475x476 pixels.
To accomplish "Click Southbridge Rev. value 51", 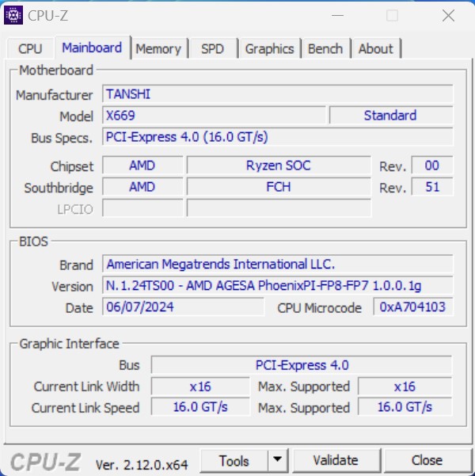I will tap(432, 187).
